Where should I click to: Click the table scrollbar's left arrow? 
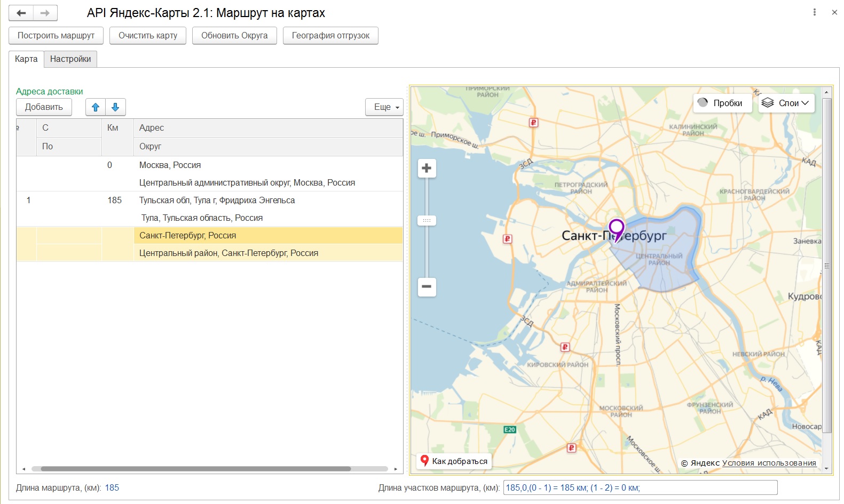pos(23,469)
